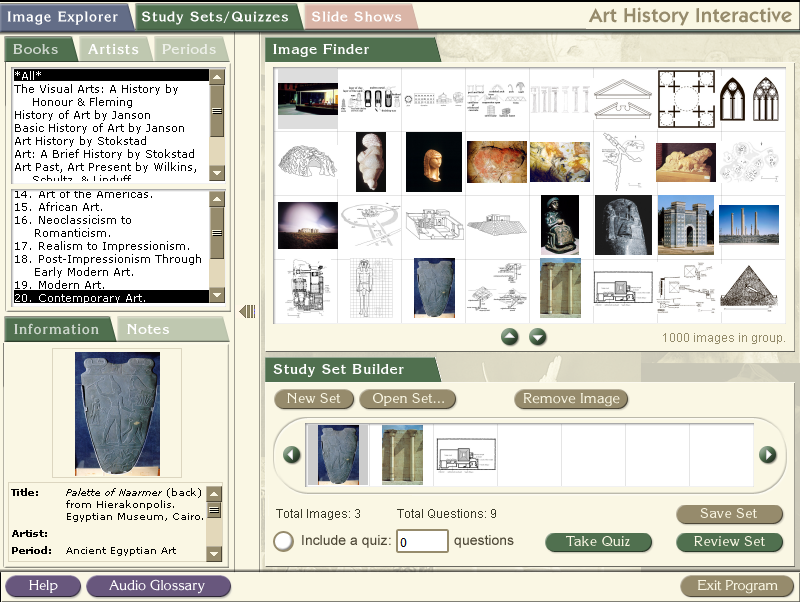Choose chapter 20. Contemporary Art
Viewport: 801px width, 602px height.
(111, 297)
